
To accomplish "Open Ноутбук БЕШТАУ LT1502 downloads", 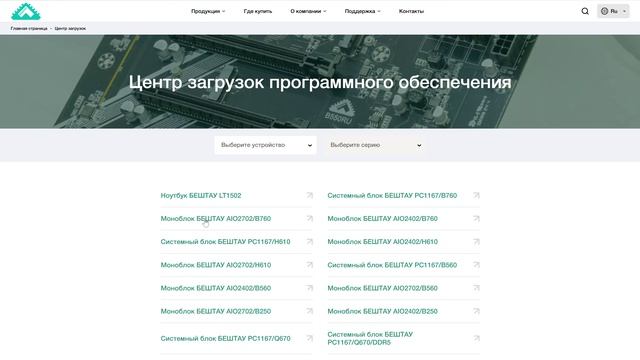I will [201, 196].
